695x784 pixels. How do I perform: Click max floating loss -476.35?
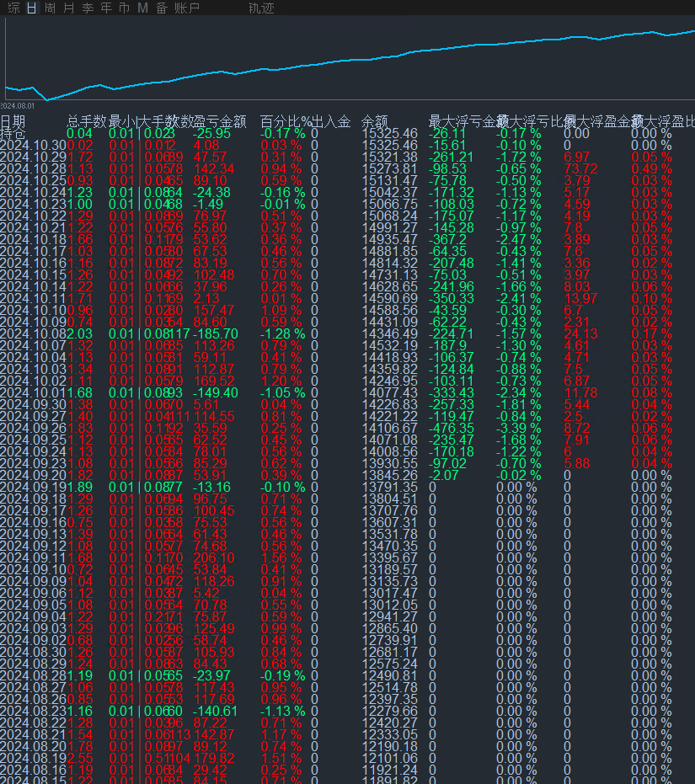pyautogui.click(x=452, y=429)
